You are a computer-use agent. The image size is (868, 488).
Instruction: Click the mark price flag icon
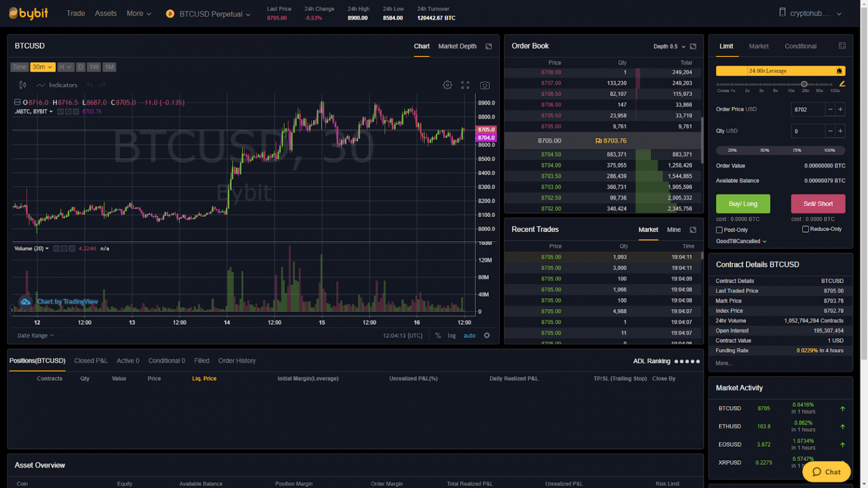tap(598, 141)
